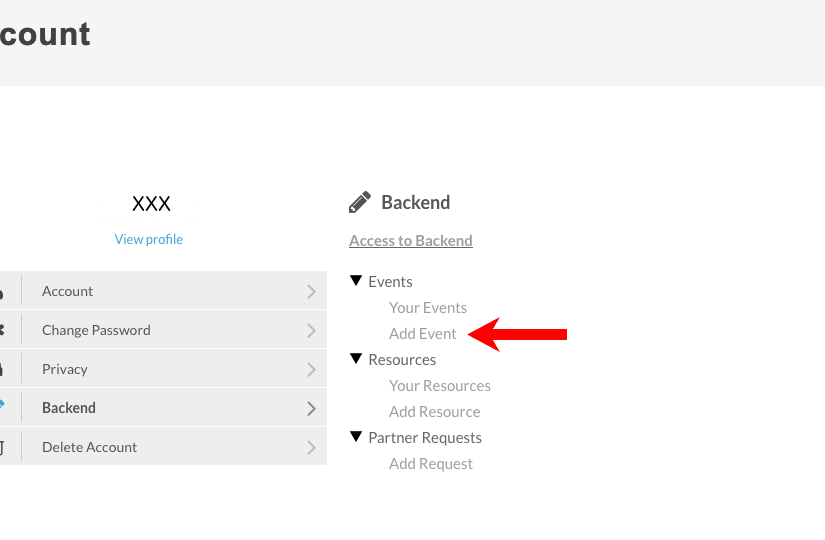Click the chevron arrow in Change Password row
Viewport: 825px width, 540px height.
(311, 331)
